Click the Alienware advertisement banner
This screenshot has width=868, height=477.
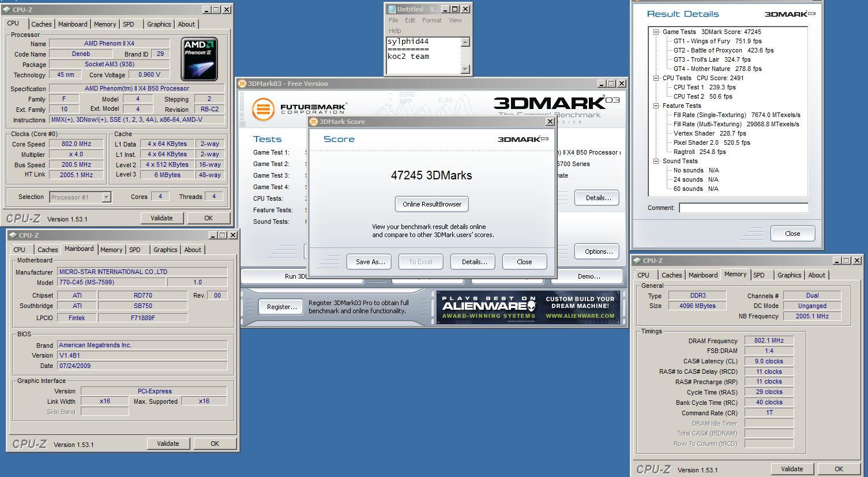click(528, 307)
